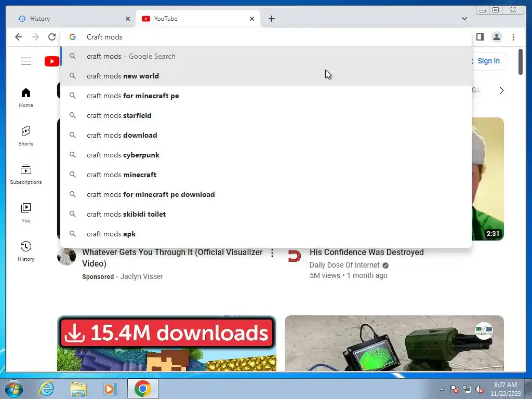Open the You section in sidebar
Viewport: 532px width, 399px height.
[26, 213]
